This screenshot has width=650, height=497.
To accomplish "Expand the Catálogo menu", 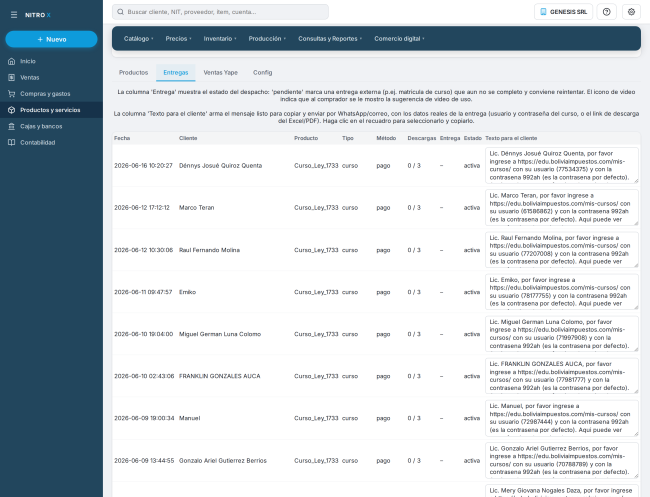I will click(138, 39).
